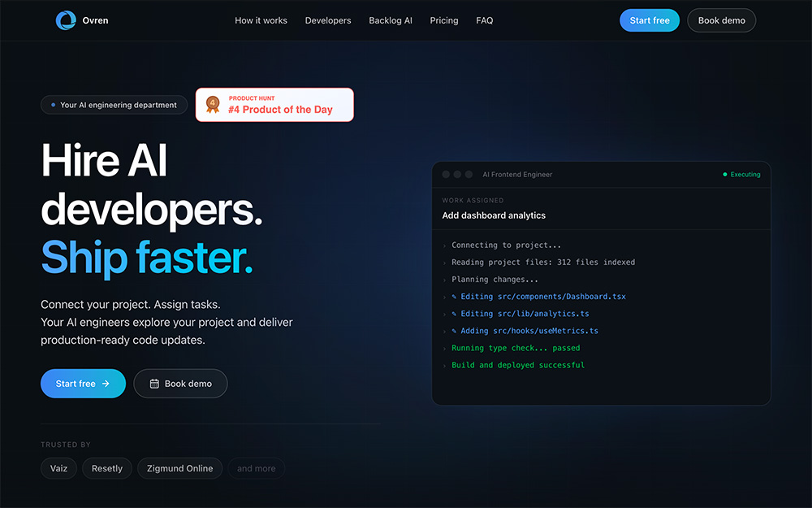Click the pencil icon beside Editing Dashboard.tsx

pos(454,297)
